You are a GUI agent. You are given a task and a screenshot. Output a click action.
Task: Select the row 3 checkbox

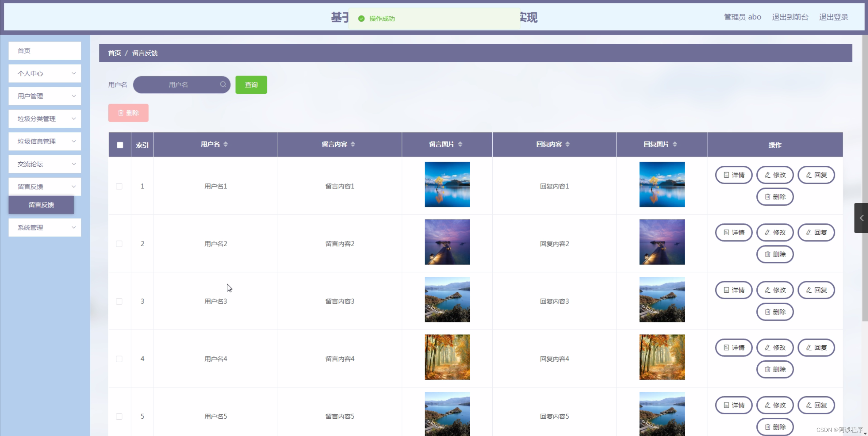pyautogui.click(x=119, y=301)
